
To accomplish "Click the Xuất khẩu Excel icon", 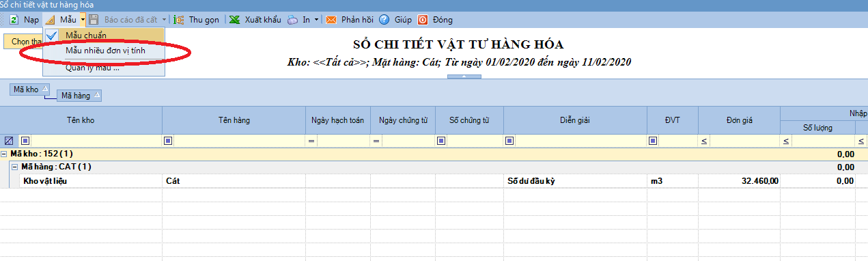I will 234,20.
